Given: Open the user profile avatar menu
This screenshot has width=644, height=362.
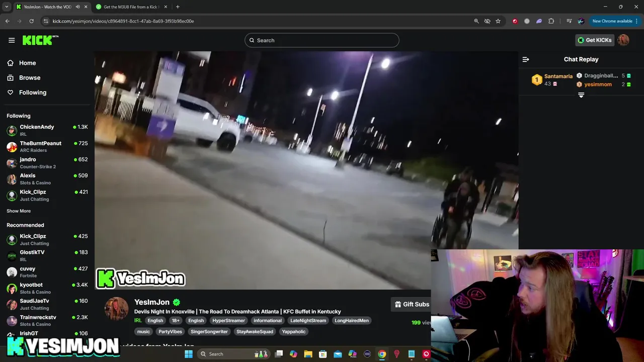Looking at the screenshot, I should pos(623,40).
